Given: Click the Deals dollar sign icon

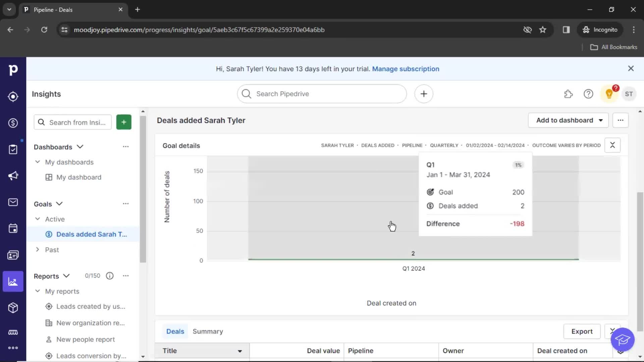Looking at the screenshot, I should [13, 123].
